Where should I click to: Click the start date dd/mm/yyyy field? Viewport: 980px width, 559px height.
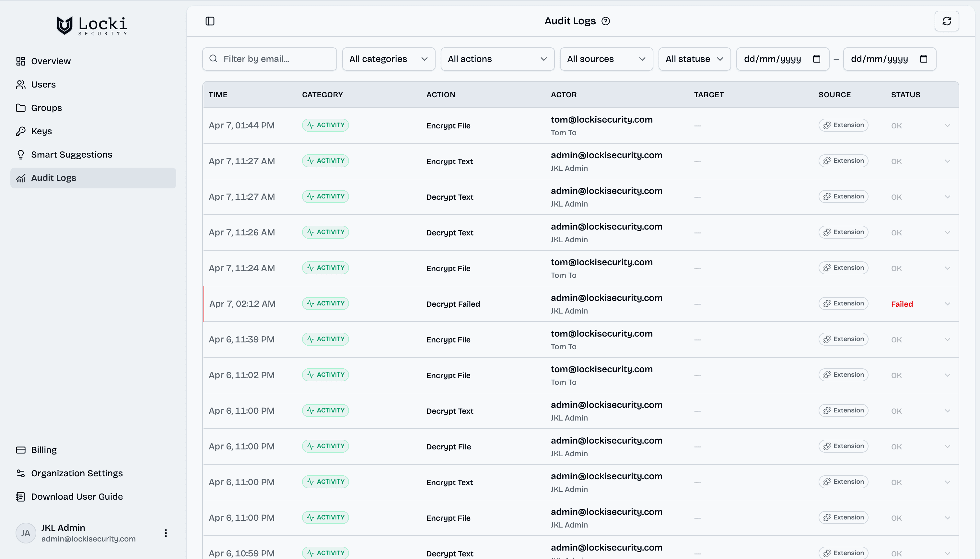pyautogui.click(x=783, y=59)
